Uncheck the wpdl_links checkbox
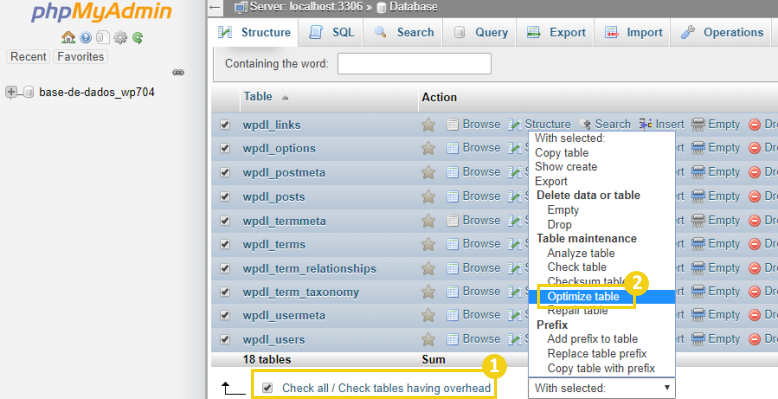The height and width of the screenshot is (399, 778). point(225,125)
